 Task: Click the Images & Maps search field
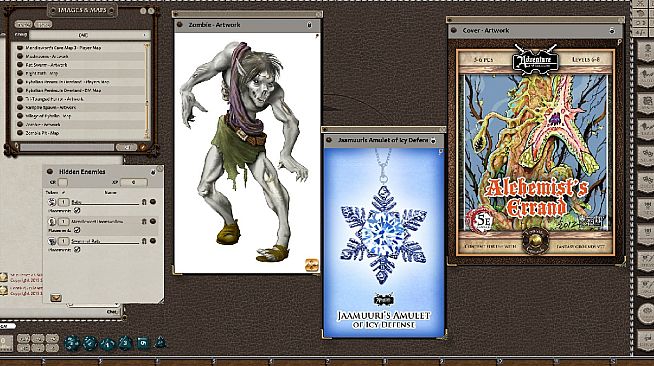(67, 147)
